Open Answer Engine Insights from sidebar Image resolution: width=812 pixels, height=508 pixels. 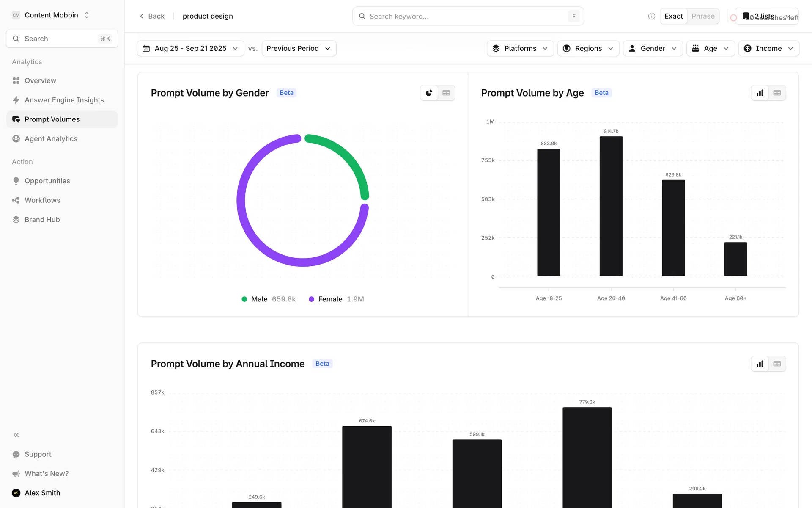point(64,100)
